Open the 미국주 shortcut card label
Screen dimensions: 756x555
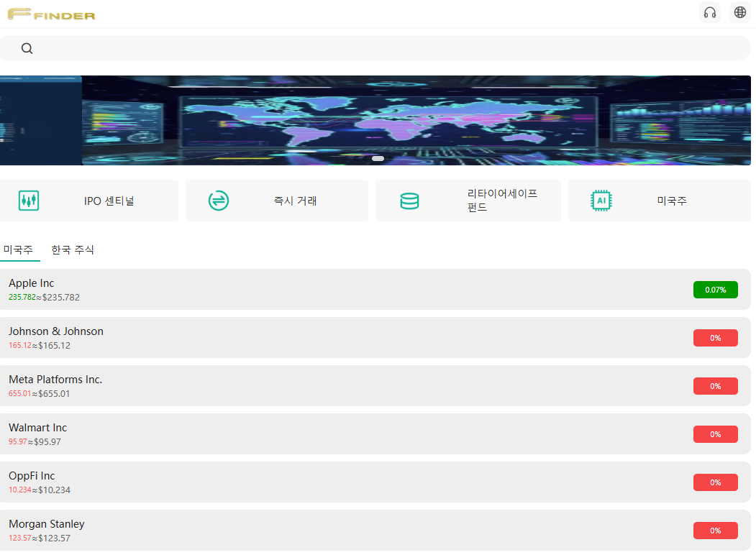[672, 201]
